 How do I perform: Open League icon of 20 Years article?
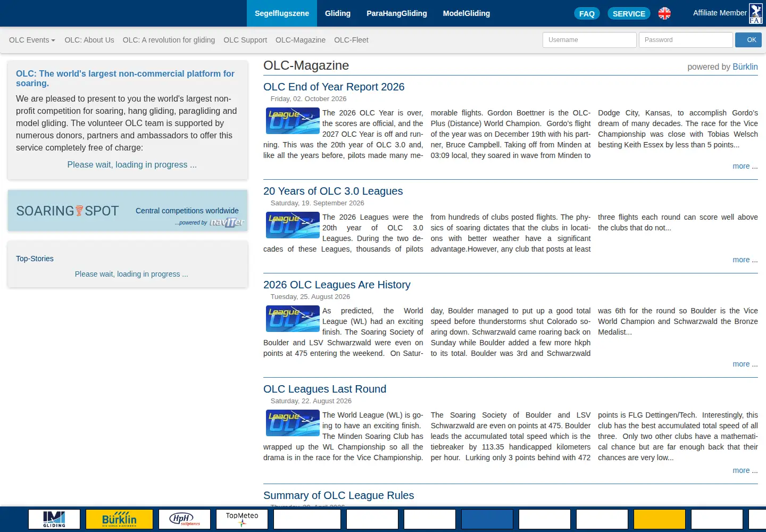293,225
